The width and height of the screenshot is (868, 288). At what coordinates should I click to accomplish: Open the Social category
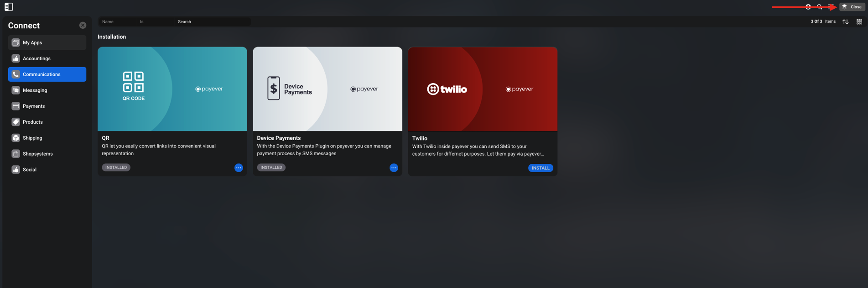47,169
